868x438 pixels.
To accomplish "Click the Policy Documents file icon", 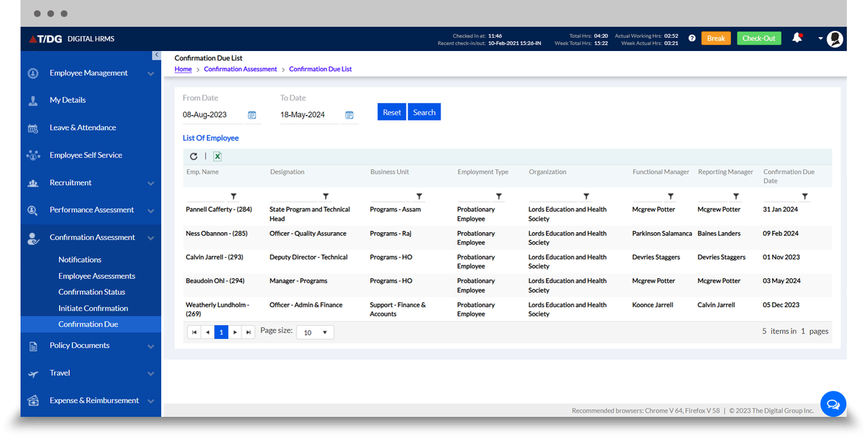I will click(33, 347).
